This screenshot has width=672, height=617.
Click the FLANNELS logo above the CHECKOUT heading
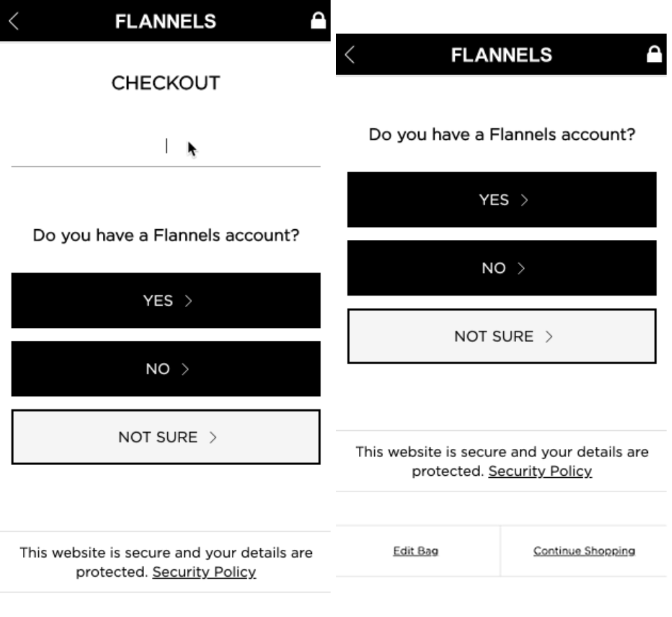point(165,22)
